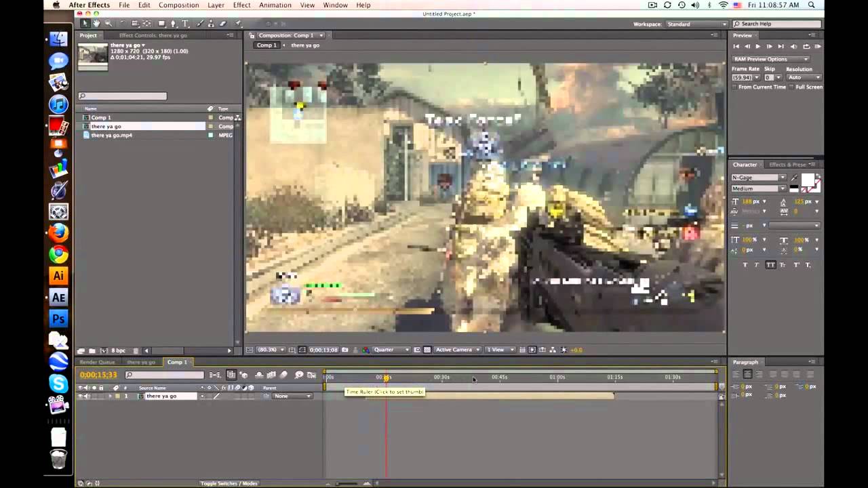Open the Composition menu
The width and height of the screenshot is (868, 488).
tap(179, 5)
